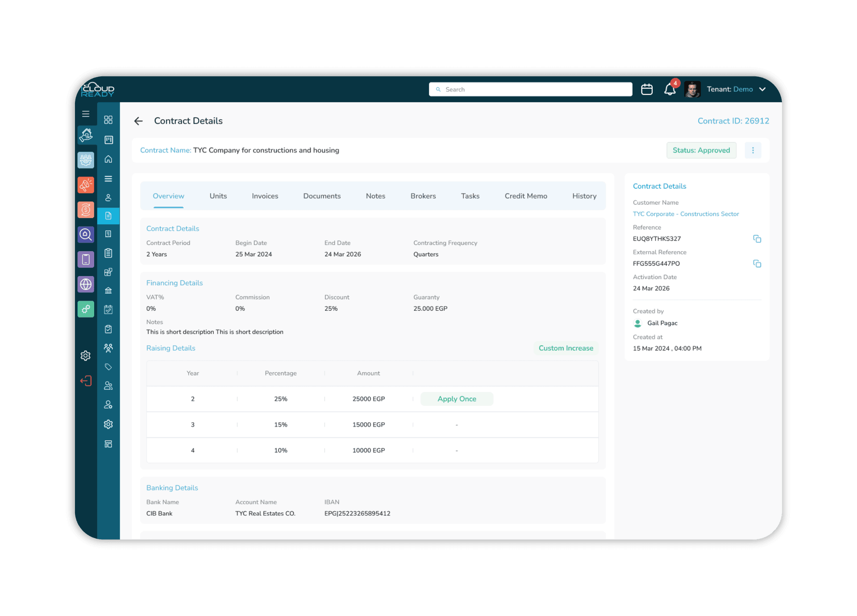Open the tag icon in the inner sidebar

pyautogui.click(x=108, y=367)
